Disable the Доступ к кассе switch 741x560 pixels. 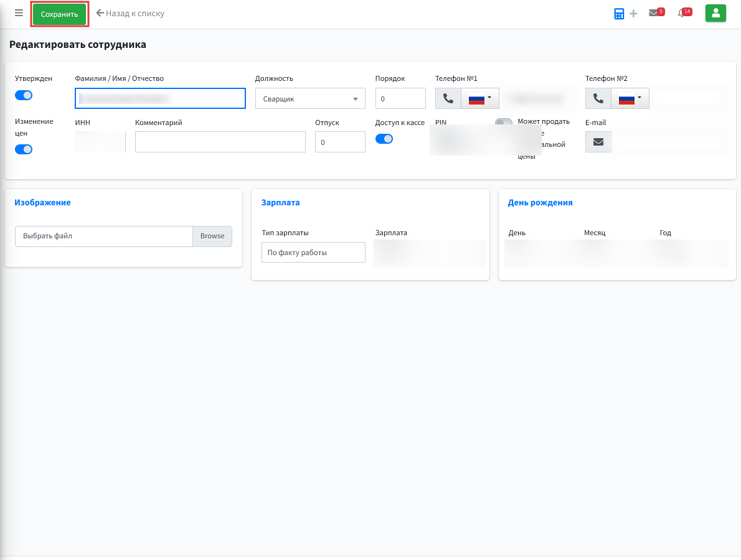(384, 139)
